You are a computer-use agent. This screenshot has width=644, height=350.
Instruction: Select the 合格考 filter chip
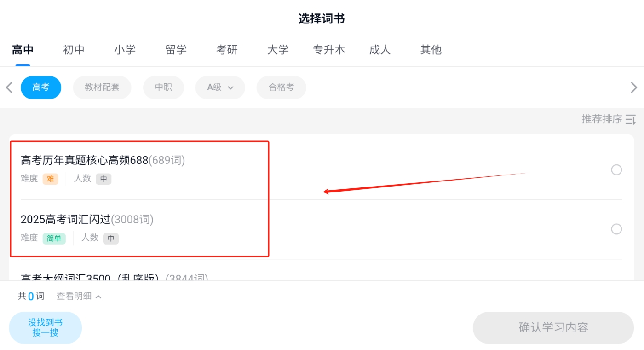pyautogui.click(x=281, y=87)
